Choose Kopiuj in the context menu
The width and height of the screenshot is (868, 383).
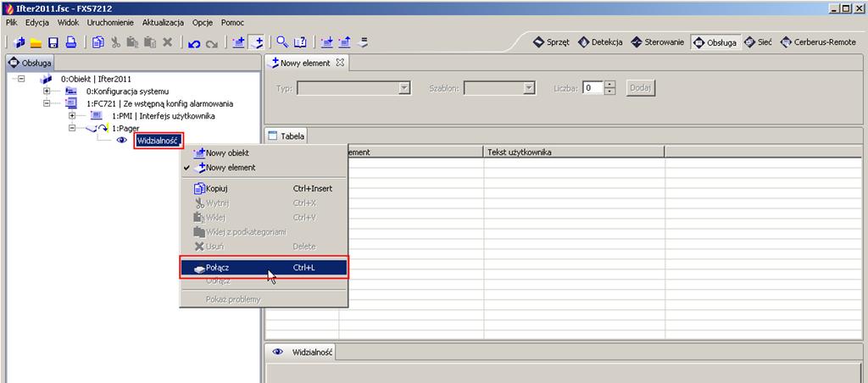(x=264, y=189)
